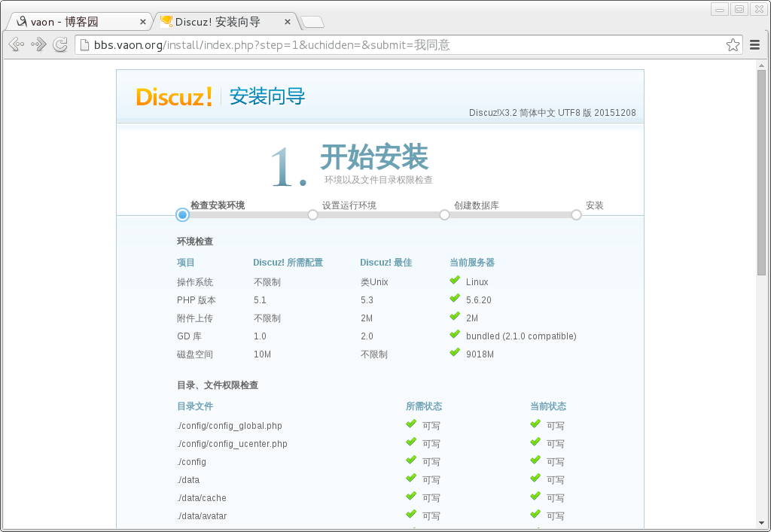Click the 附件上传 row label
This screenshot has width=771, height=532.
click(x=195, y=318)
